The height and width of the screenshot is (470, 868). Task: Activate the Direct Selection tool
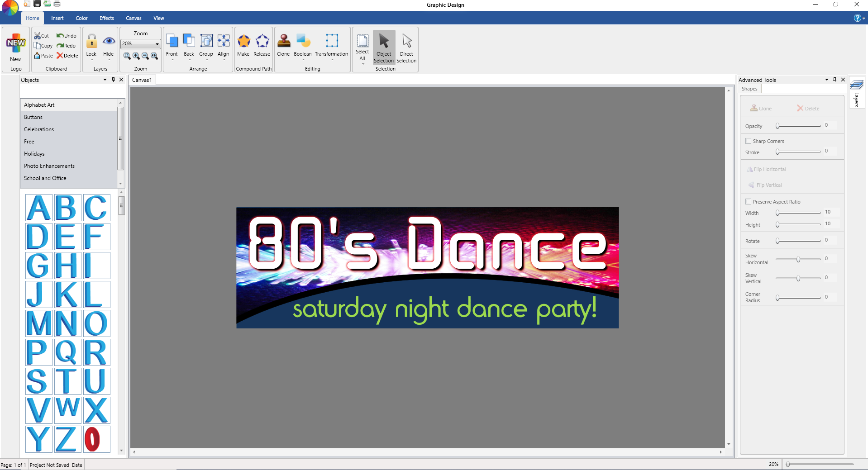(x=406, y=42)
